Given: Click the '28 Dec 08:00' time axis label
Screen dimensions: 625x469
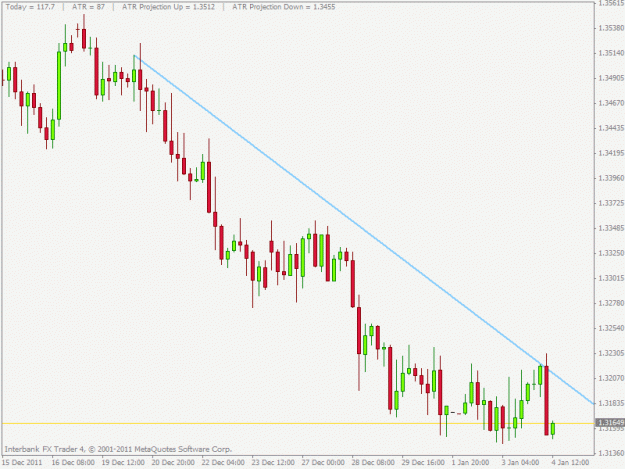Looking at the screenshot, I should pyautogui.click(x=373, y=463).
